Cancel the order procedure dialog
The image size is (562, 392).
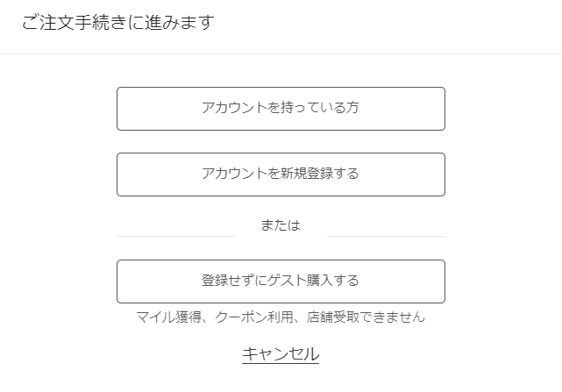(x=281, y=354)
